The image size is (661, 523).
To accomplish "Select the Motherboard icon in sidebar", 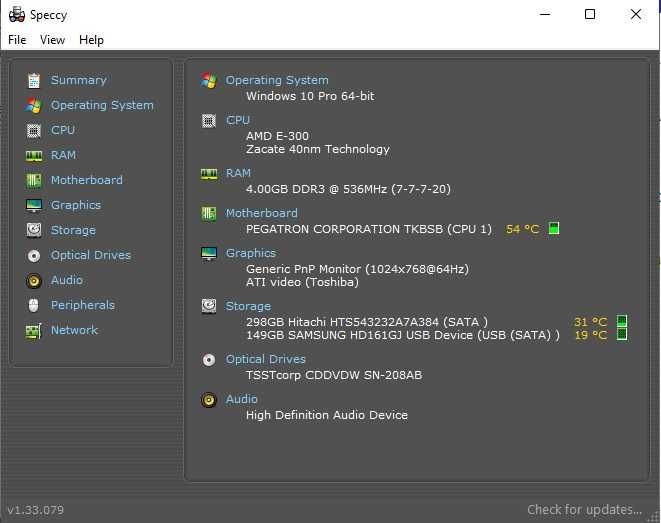I will point(34,180).
